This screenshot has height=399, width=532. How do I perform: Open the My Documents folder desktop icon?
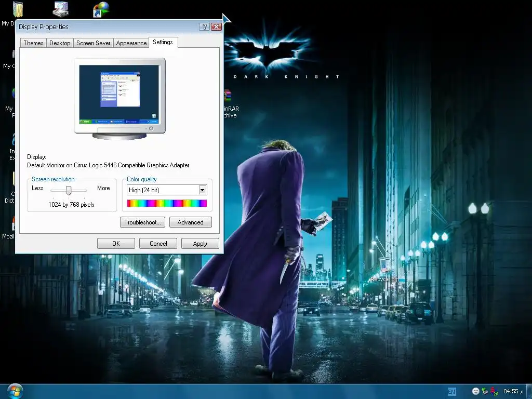pyautogui.click(x=18, y=9)
